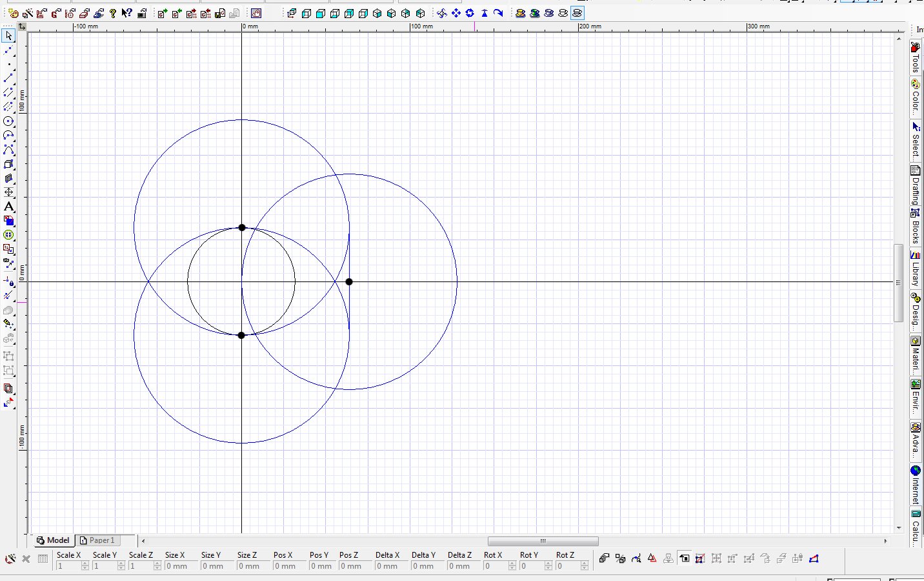Open the Materials palette tab on right
Screen dimensions: 924x581
916,354
